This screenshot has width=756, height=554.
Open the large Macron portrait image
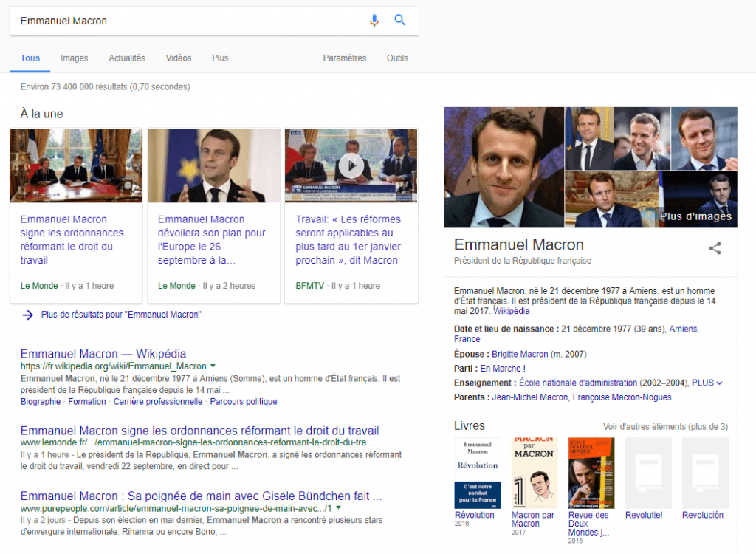[504, 167]
